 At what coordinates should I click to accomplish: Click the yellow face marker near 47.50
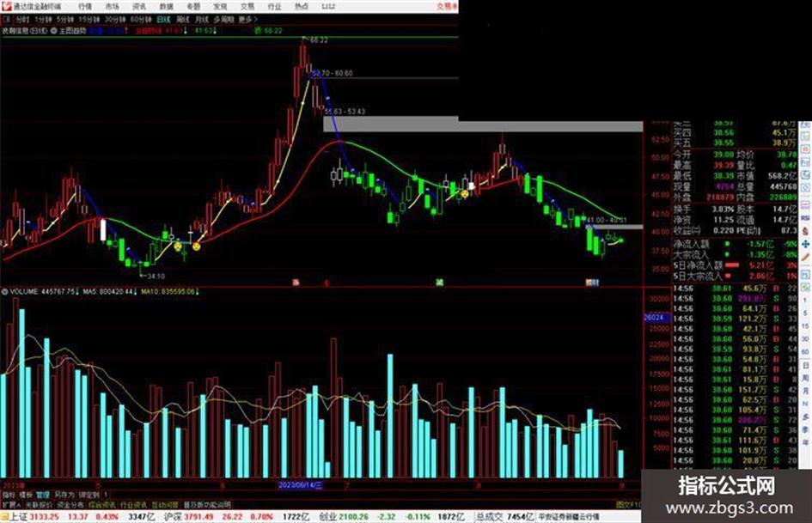pos(465,194)
